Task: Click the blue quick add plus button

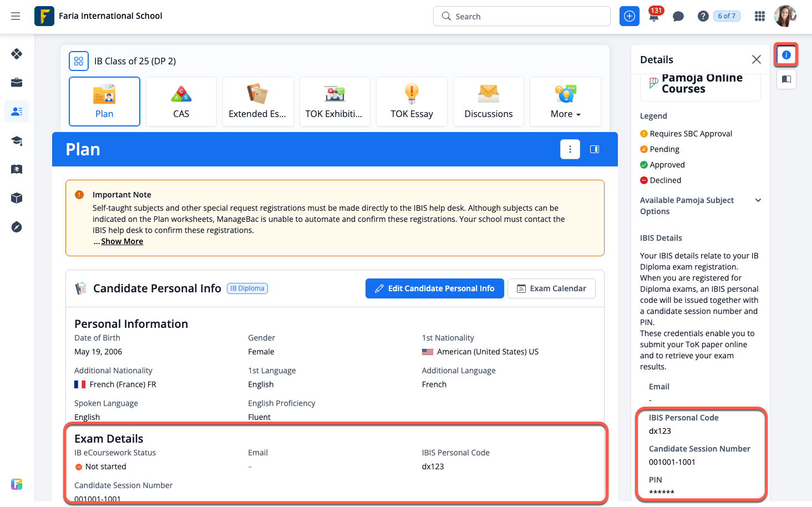Action: pos(630,17)
